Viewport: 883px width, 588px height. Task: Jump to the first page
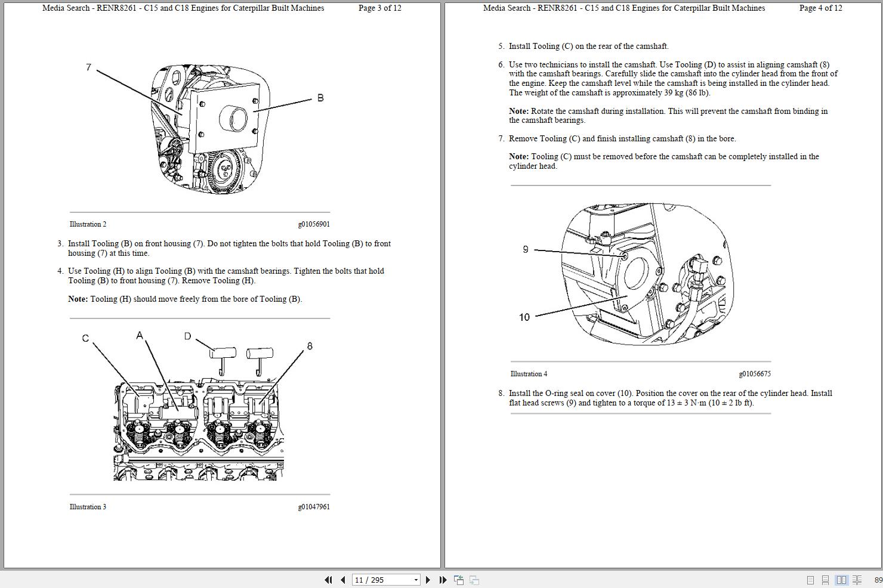pyautogui.click(x=329, y=579)
